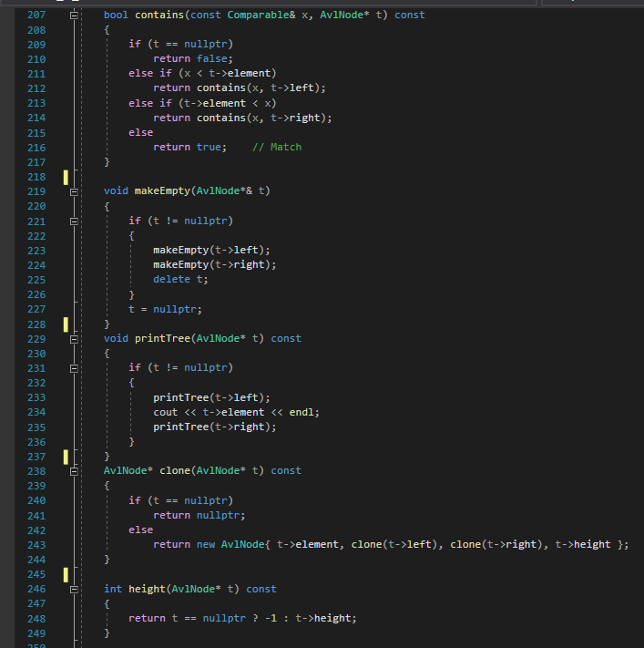
Task: Click 'return false;' on line 210
Action: pyautogui.click(x=193, y=58)
